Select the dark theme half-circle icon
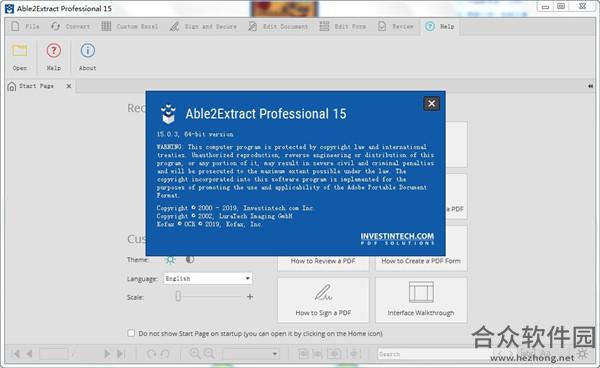The width and height of the screenshot is (600, 368). pos(190,259)
